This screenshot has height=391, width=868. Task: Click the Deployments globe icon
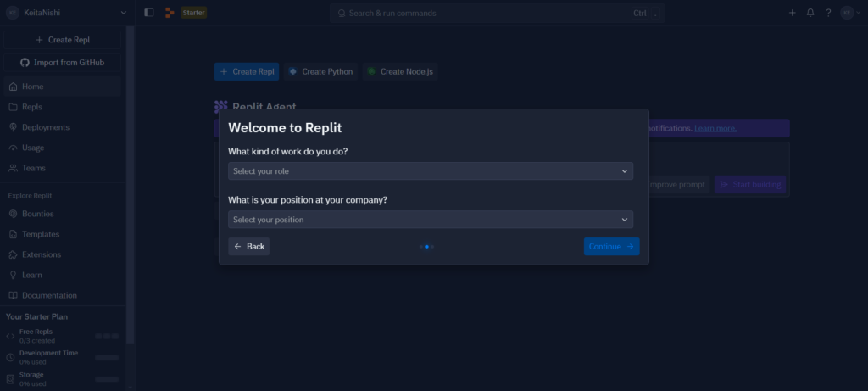(x=14, y=127)
